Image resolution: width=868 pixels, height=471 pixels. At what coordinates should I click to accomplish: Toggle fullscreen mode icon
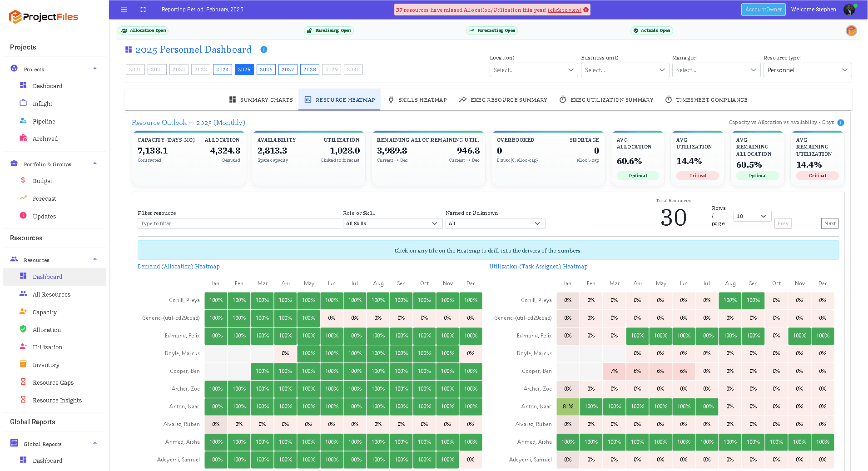[x=143, y=10]
